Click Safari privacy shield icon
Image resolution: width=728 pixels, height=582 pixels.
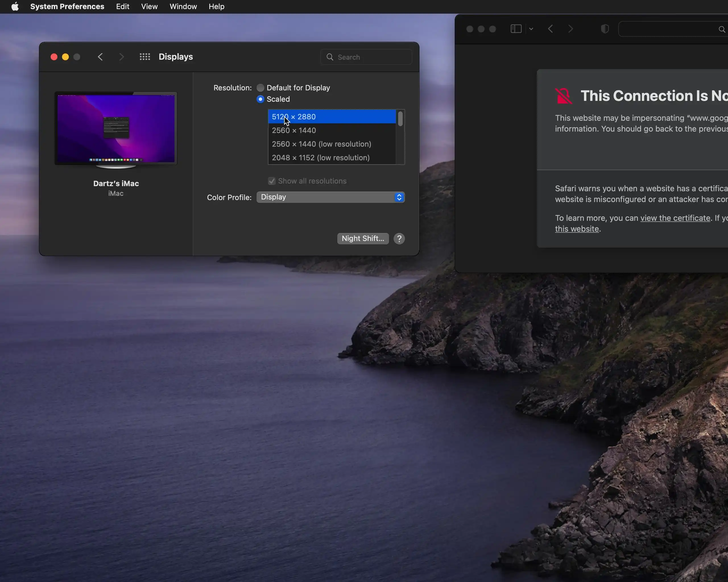pyautogui.click(x=605, y=29)
